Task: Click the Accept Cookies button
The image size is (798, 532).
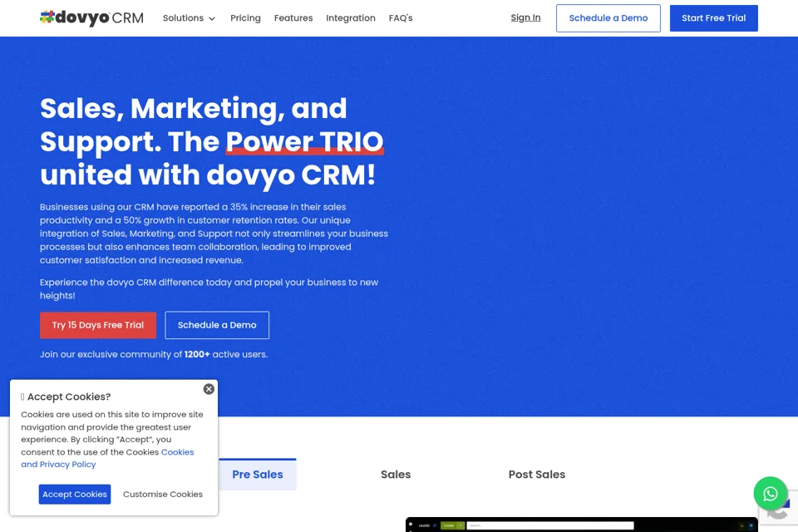Action: point(75,495)
